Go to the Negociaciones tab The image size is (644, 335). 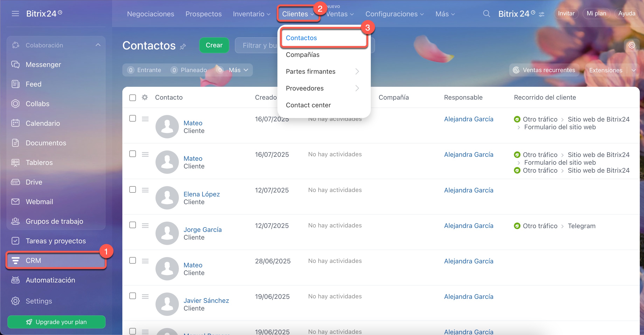click(151, 14)
